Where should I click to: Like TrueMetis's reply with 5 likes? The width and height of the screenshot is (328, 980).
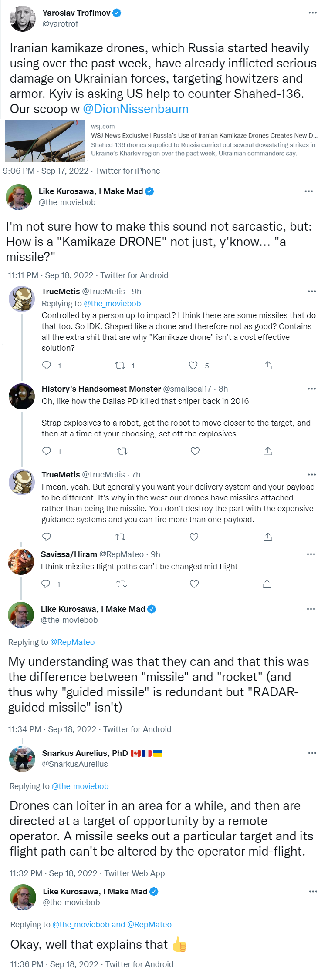pyautogui.click(x=193, y=366)
